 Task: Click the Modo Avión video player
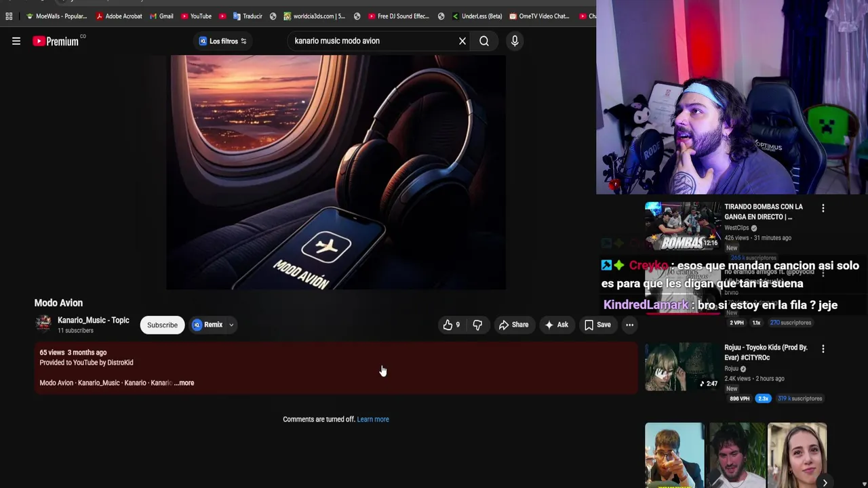(x=336, y=173)
